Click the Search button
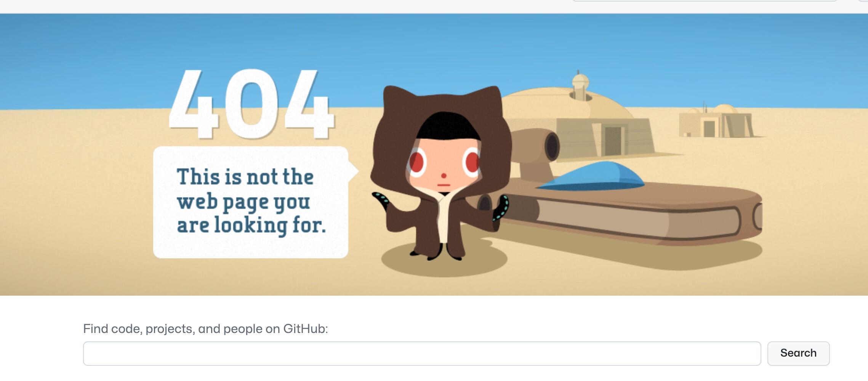This screenshot has width=868, height=381. [x=798, y=354]
